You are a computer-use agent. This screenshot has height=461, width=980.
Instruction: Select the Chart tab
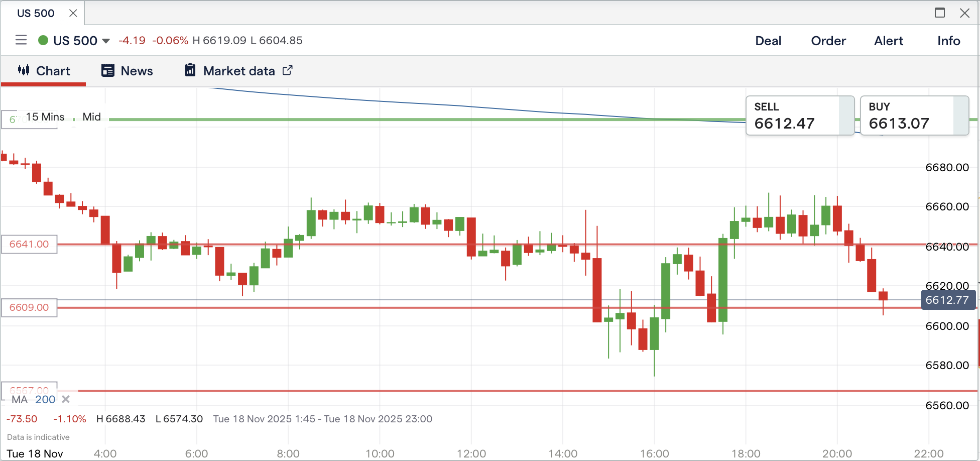pyautogui.click(x=53, y=71)
